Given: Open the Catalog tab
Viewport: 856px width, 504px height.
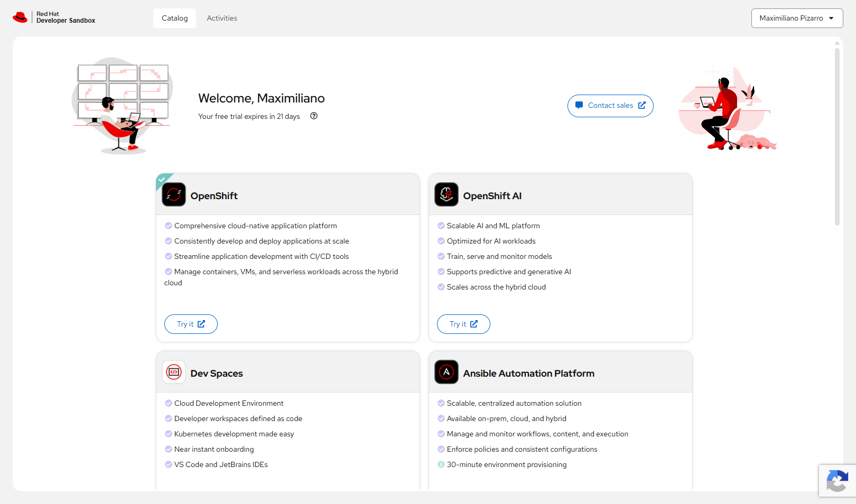Looking at the screenshot, I should (x=174, y=18).
